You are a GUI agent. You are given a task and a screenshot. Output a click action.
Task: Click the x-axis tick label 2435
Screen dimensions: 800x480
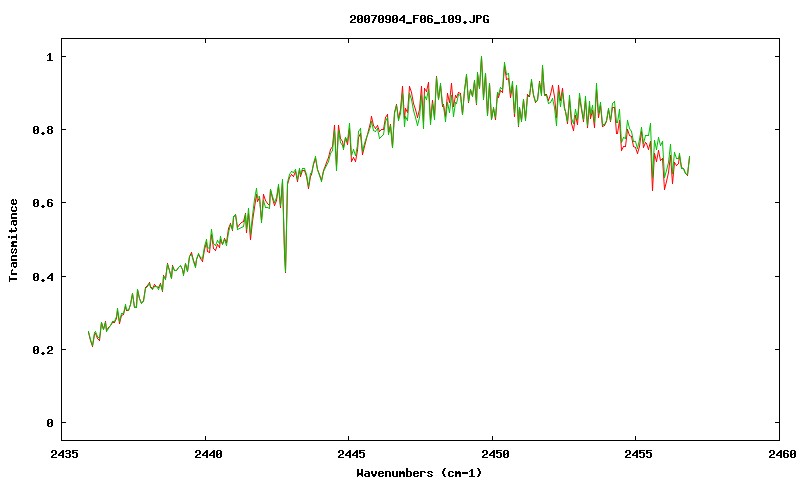tap(64, 454)
